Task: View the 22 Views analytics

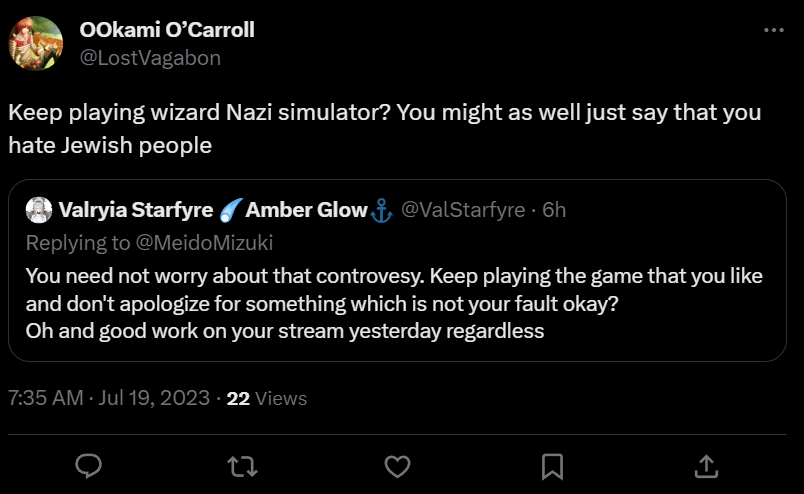Action: click(267, 398)
